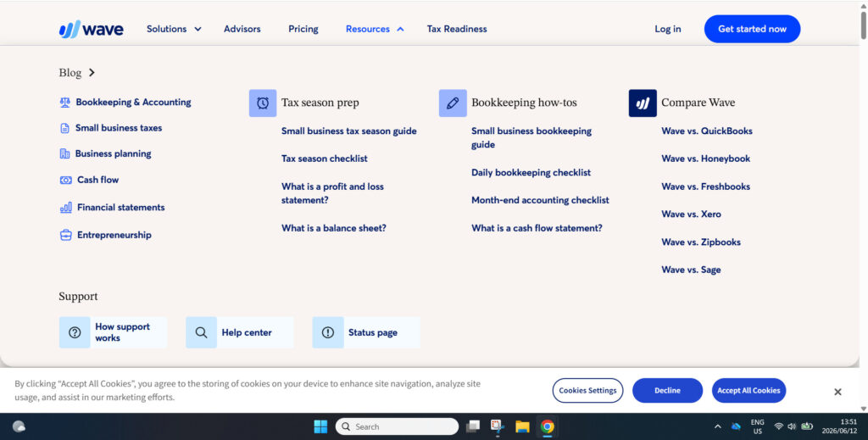
Task: Click the Wi-Fi network tray icon
Action: point(778,426)
